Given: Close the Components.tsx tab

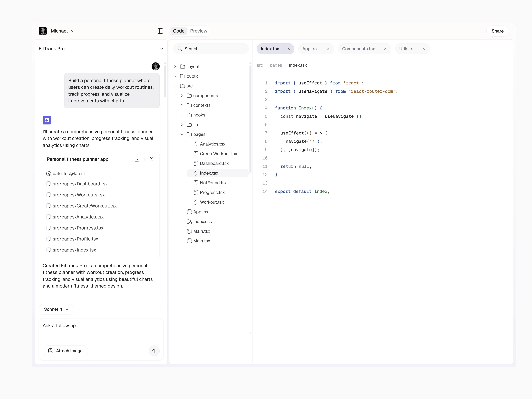Looking at the screenshot, I should (x=385, y=49).
